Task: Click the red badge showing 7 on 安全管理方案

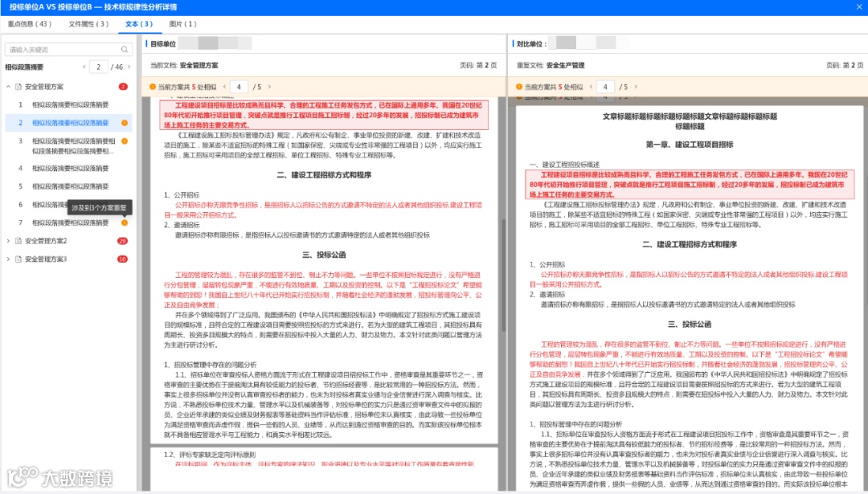Action: tap(123, 87)
